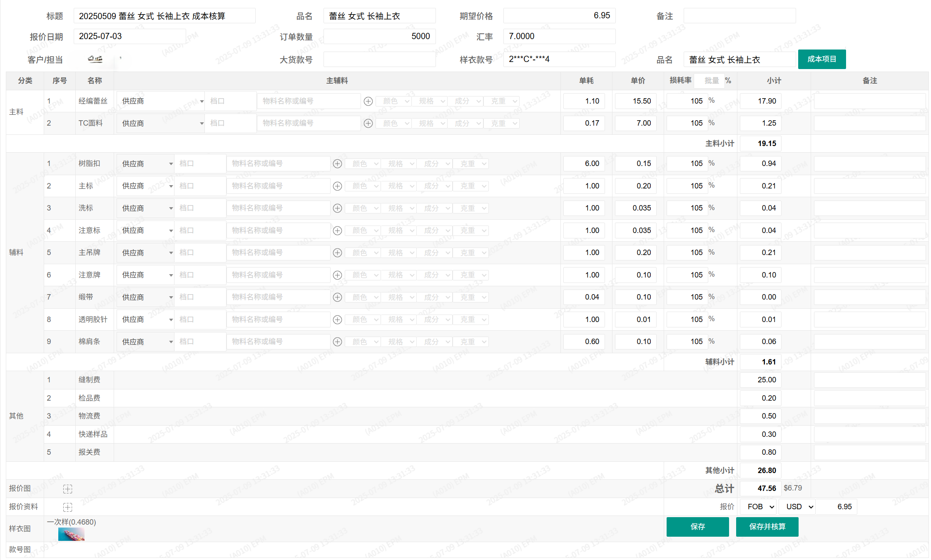Click the plus icon in 注意牌 row

click(337, 275)
